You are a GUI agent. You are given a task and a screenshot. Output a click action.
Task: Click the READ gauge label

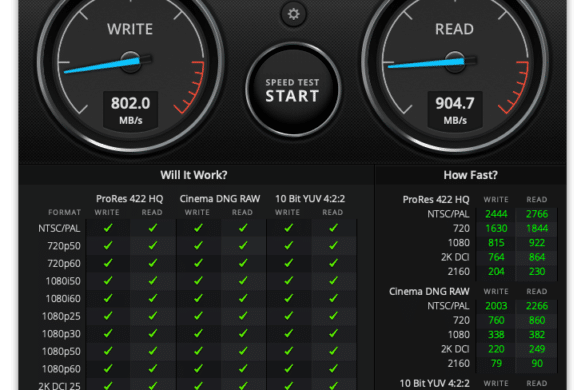454,29
